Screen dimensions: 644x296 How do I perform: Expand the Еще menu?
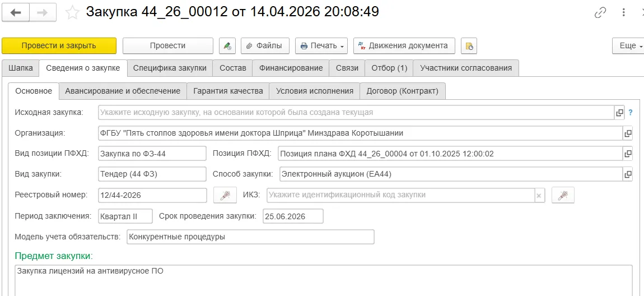[628, 45]
